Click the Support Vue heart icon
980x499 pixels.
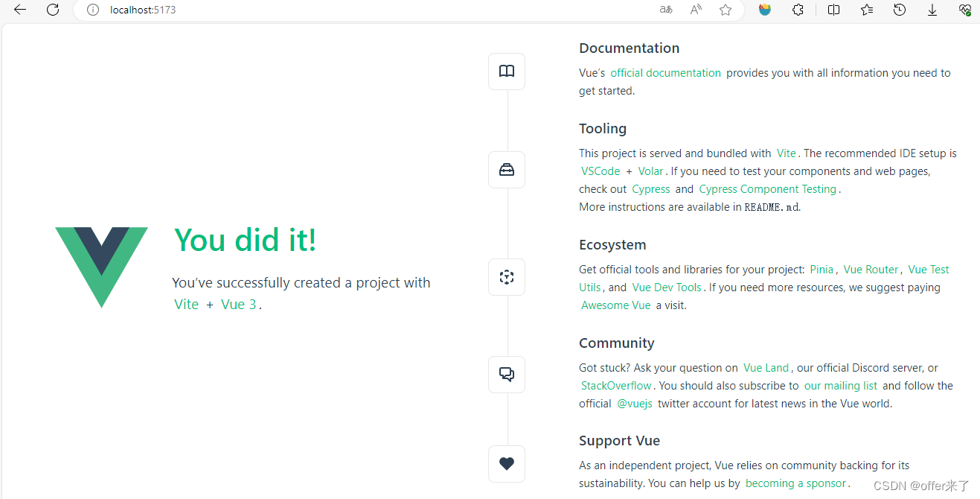pos(507,463)
